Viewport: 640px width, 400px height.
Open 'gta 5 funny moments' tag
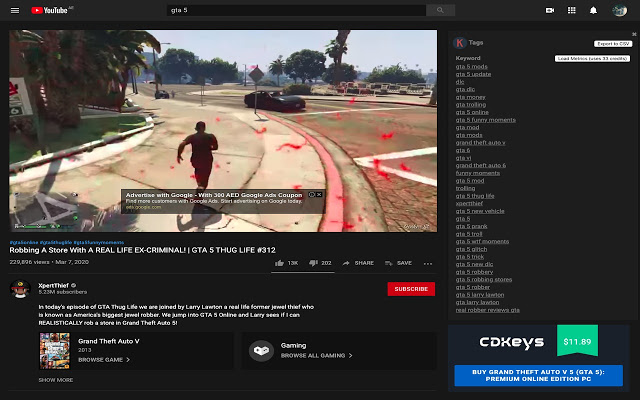tap(486, 120)
